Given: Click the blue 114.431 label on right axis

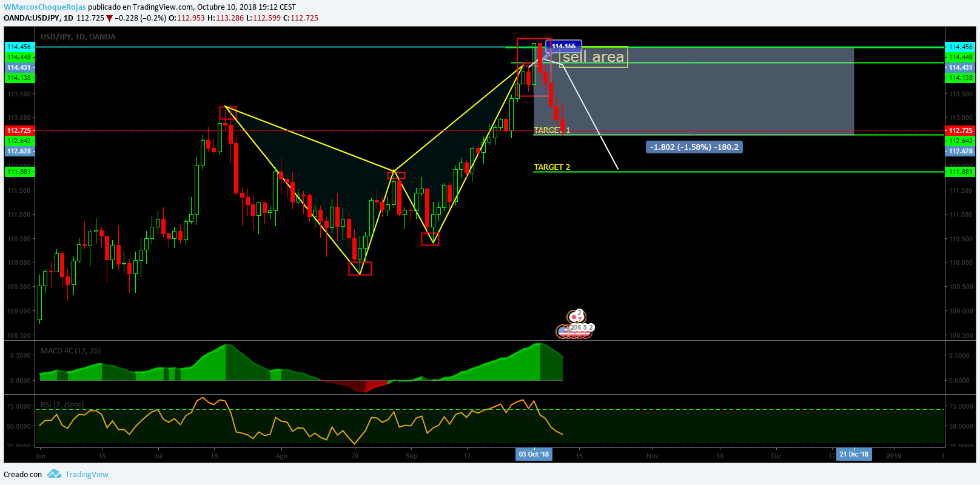Looking at the screenshot, I should coord(961,67).
